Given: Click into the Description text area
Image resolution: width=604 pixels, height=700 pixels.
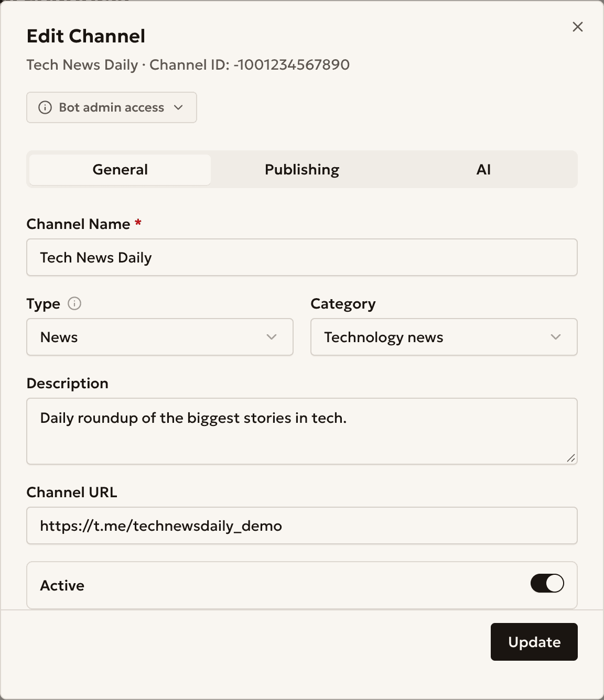Looking at the screenshot, I should 302,431.
